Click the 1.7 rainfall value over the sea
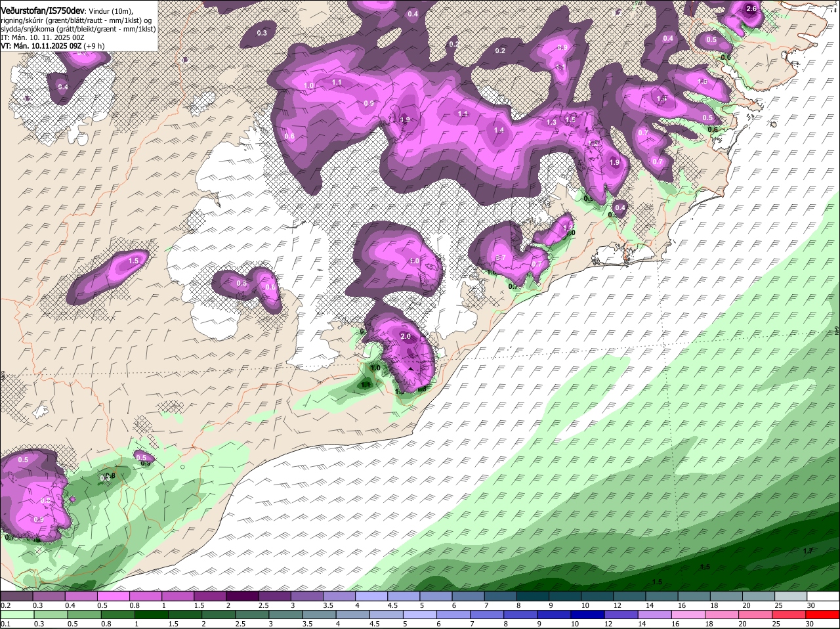The height and width of the screenshot is (629, 840). pos(808,550)
